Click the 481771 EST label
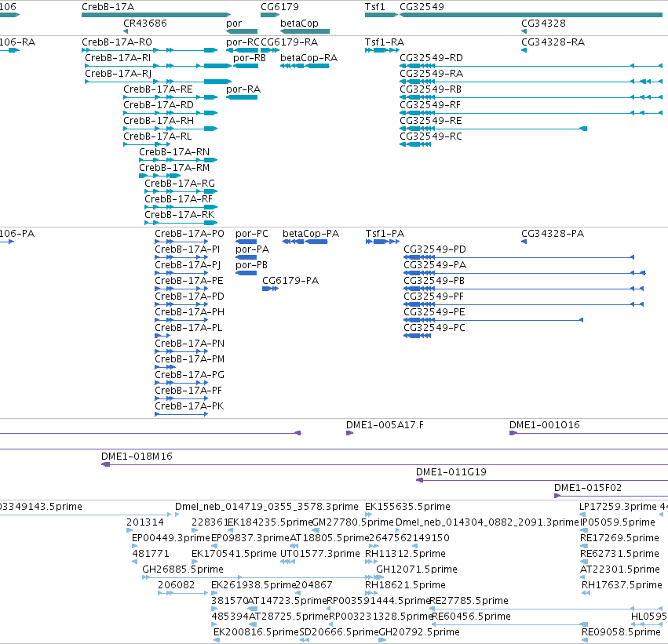The width and height of the screenshot is (668, 644). pos(151,554)
